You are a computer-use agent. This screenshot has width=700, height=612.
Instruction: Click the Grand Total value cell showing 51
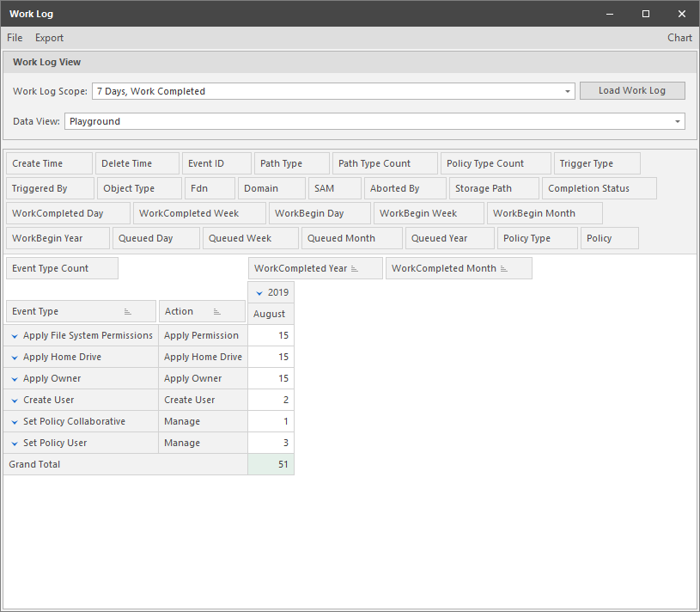pos(271,464)
